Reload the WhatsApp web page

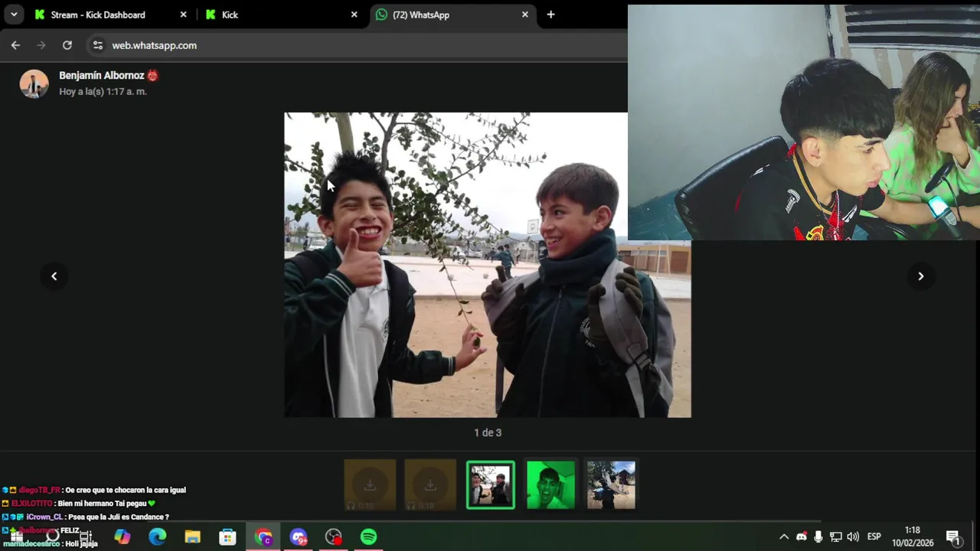click(x=67, y=45)
